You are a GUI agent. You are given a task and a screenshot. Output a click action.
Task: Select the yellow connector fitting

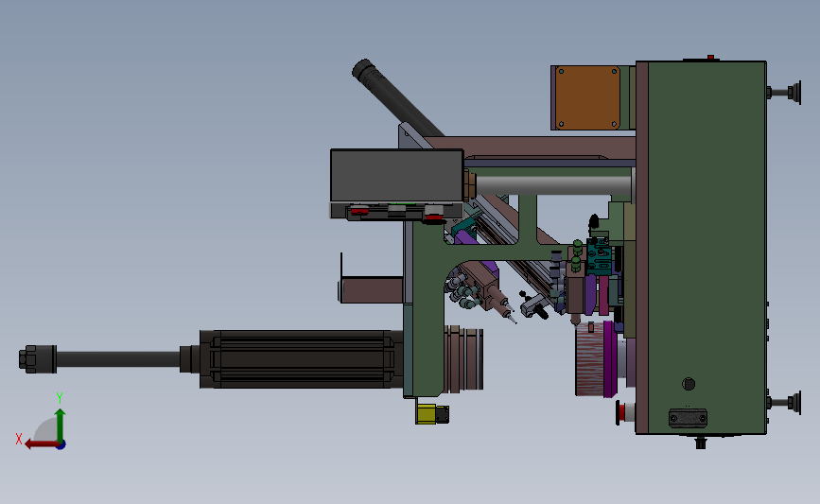(x=427, y=414)
